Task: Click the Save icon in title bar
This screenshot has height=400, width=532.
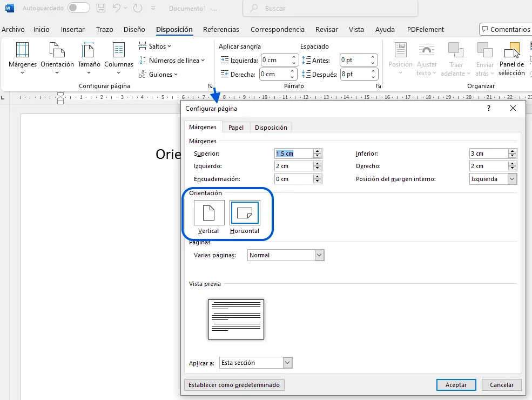Action: pos(101,8)
